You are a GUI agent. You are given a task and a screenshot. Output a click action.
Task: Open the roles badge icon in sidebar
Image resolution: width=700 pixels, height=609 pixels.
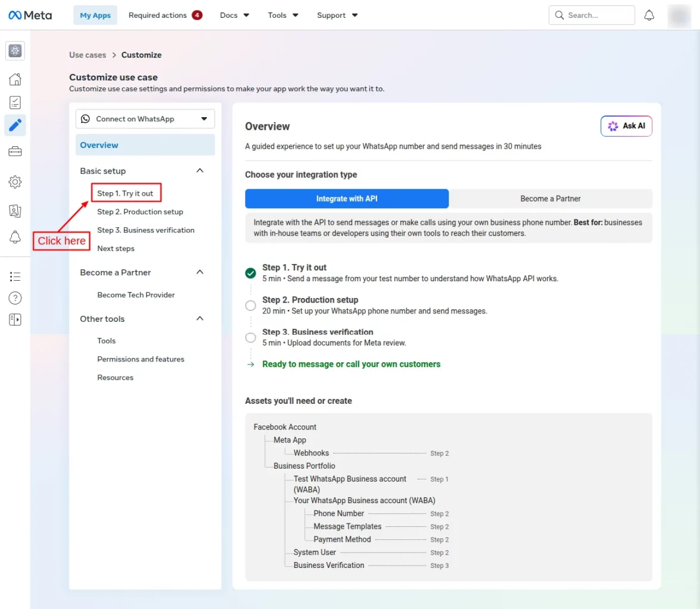click(x=15, y=211)
